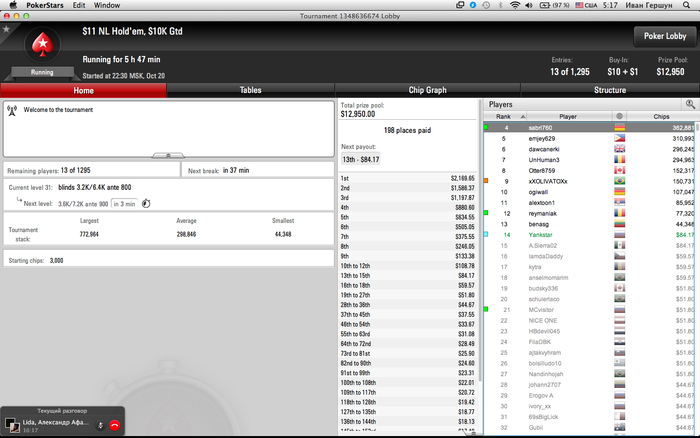The width and height of the screenshot is (700, 438).
Task: Click the 1st place $2,169.65 payout row
Action: (x=408, y=178)
